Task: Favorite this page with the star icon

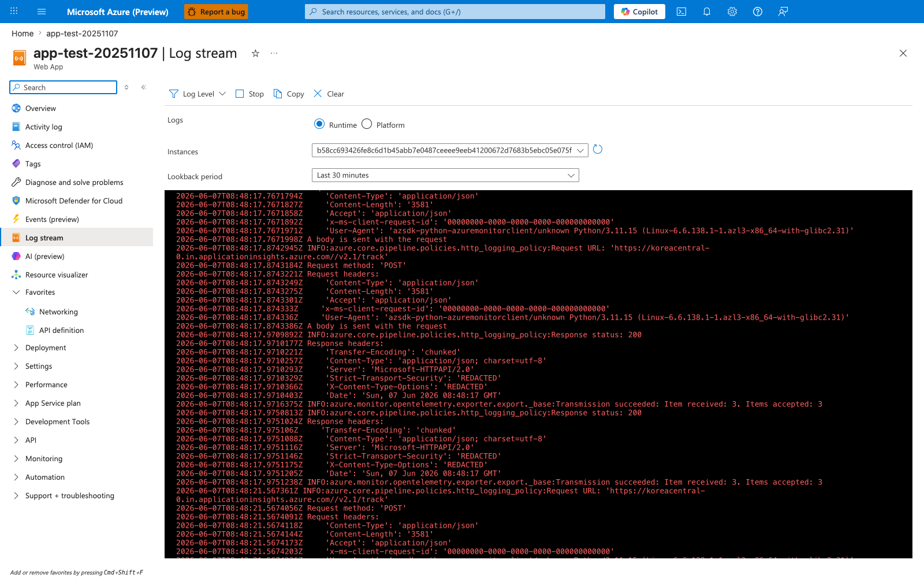Action: 255,53
